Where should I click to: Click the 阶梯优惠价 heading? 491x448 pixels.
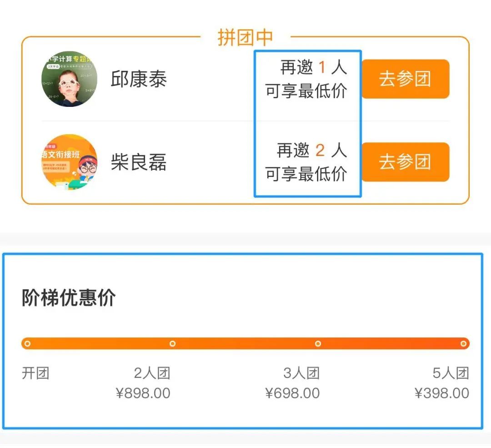coord(69,298)
